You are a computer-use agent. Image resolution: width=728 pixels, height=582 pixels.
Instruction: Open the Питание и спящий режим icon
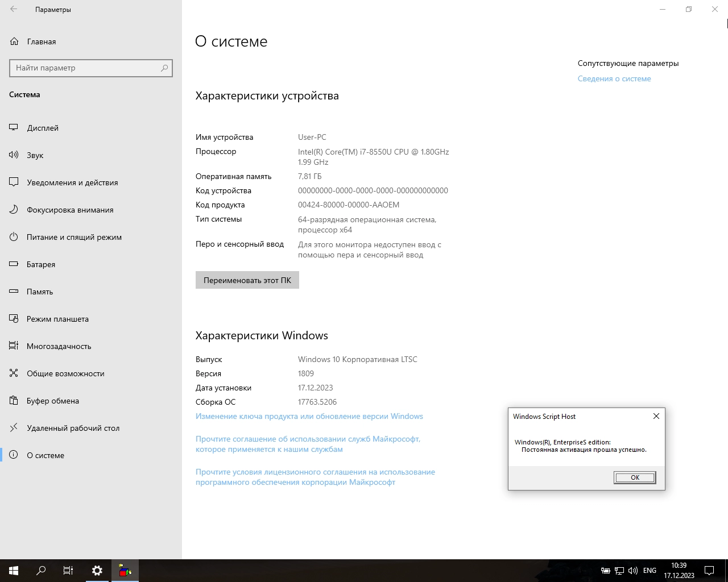coord(14,237)
